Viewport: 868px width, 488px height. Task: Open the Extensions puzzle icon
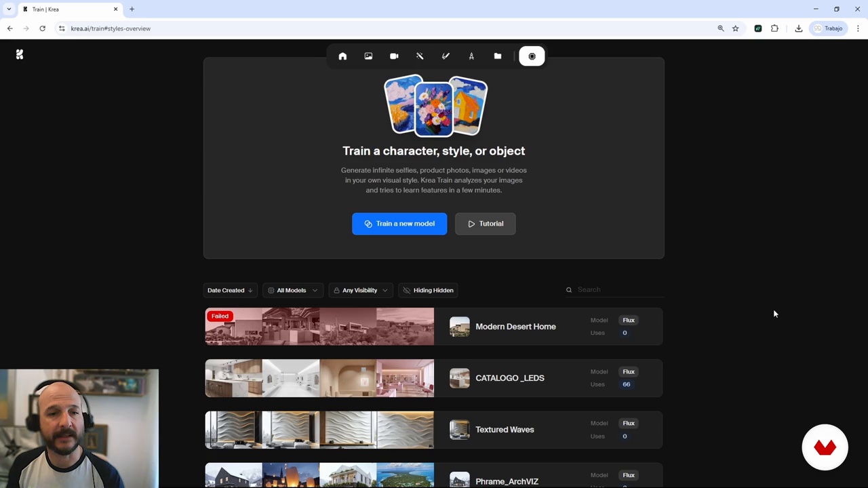click(x=774, y=28)
